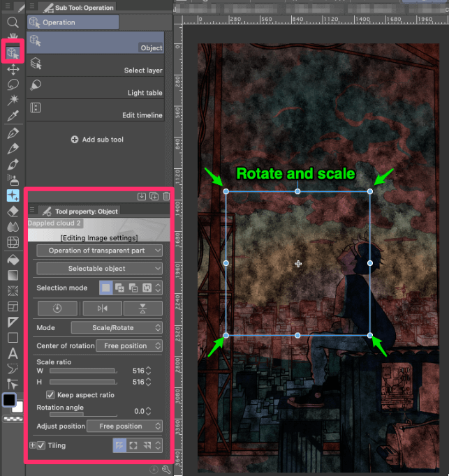The image size is (449, 476).
Task: Select the Zoom magnifier tool
Action: point(13,22)
